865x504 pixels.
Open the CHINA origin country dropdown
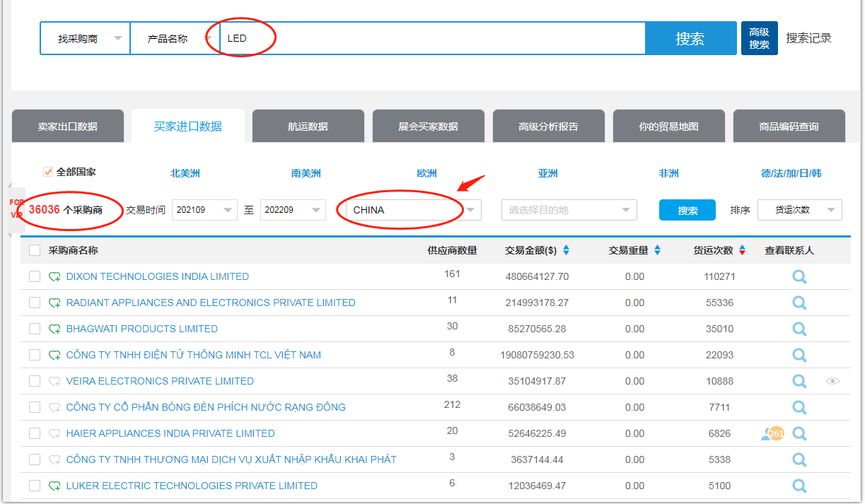click(409, 210)
